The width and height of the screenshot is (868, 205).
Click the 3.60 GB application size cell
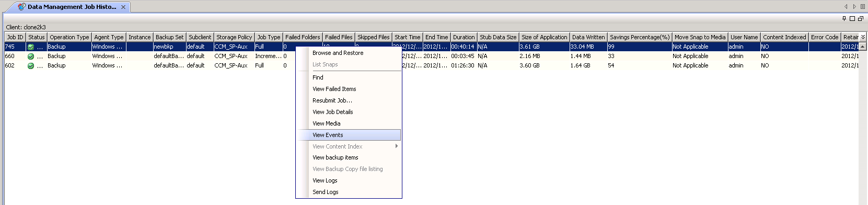545,65
